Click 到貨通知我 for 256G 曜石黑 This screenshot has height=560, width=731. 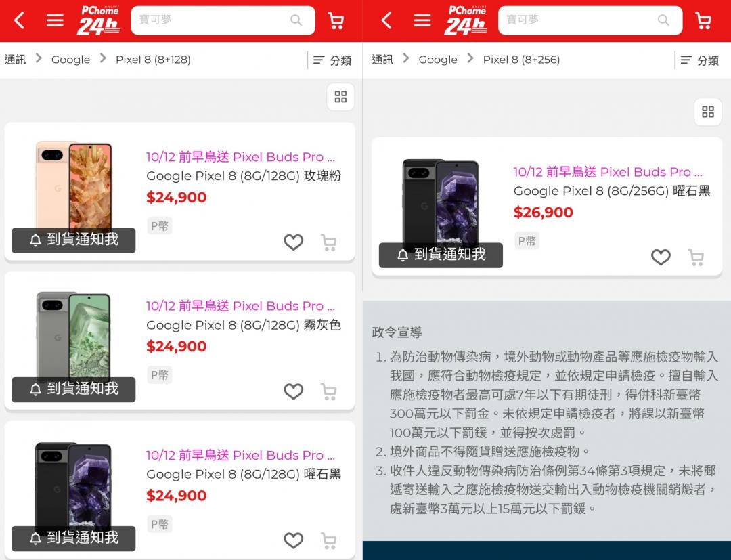[441, 255]
